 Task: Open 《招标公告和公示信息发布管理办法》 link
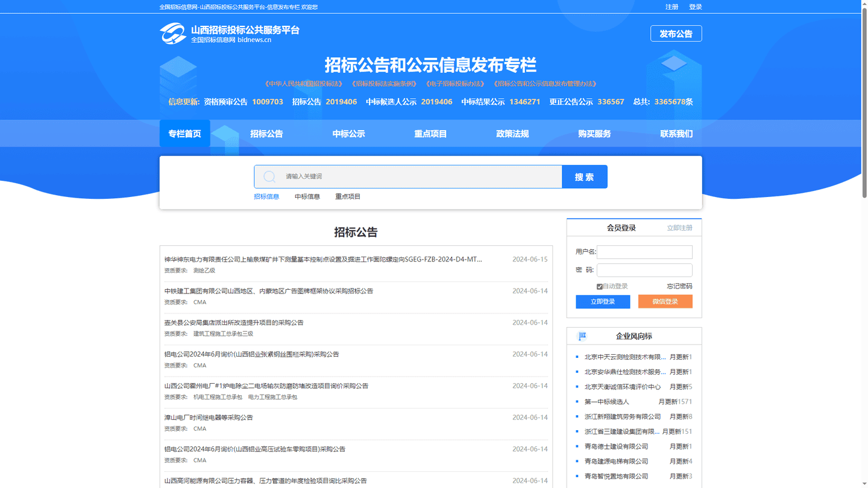[546, 84]
